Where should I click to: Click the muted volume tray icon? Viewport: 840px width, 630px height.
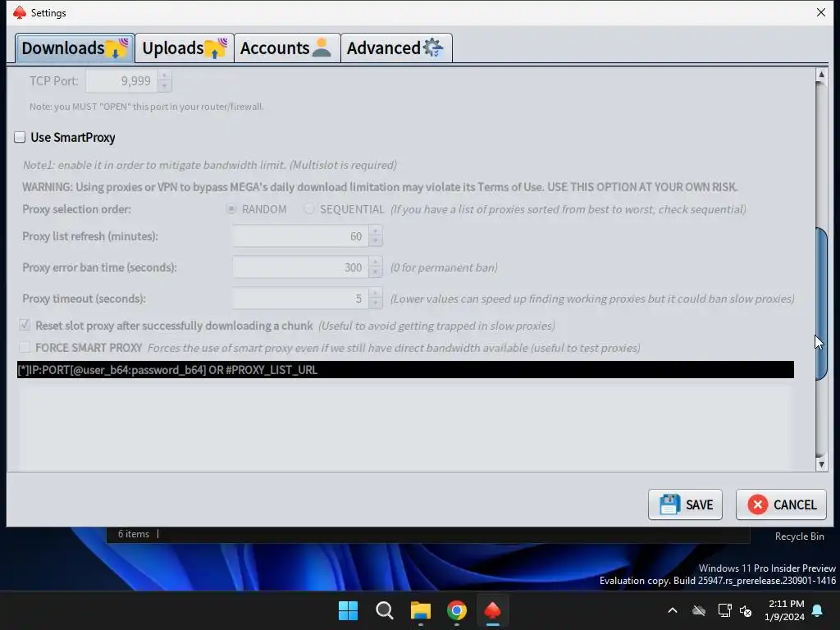746,610
